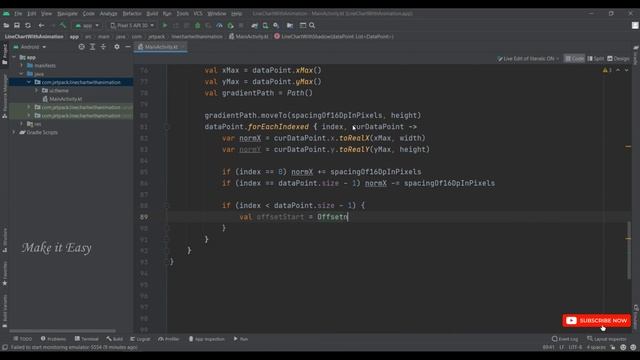Open the File menu
This screenshot has width=640, height=360.
click(18, 13)
